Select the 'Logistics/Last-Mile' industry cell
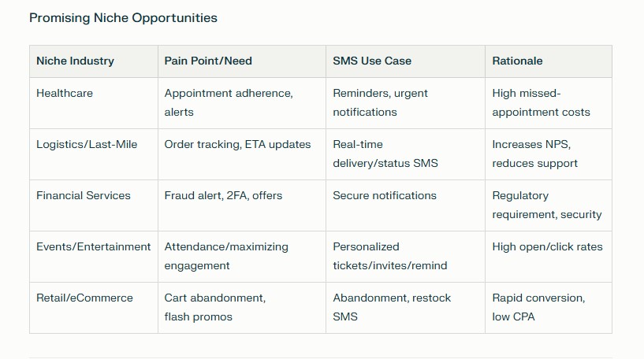644x359 pixels. pyautogui.click(x=87, y=144)
